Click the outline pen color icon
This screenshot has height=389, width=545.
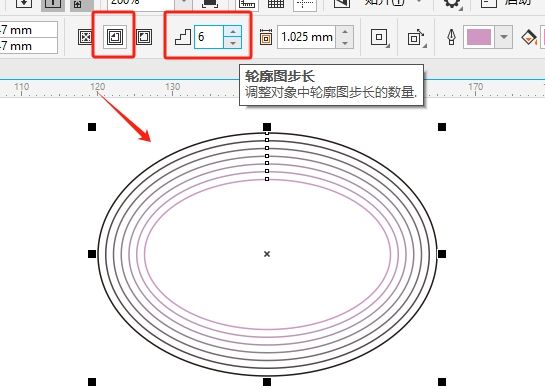pos(452,37)
